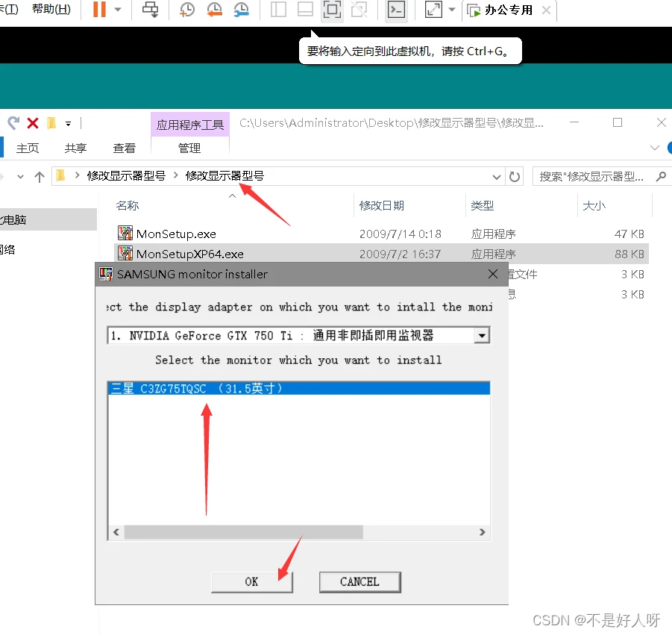Close the 办公专用 VM tab
Viewport: 672px width, 635px height.
pos(546,10)
